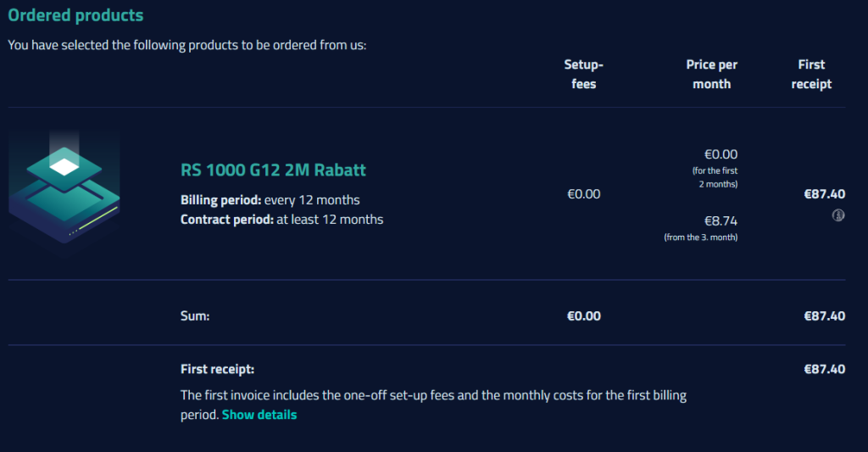
Task: Click the info icon below product's €87.40
Action: tap(838, 215)
